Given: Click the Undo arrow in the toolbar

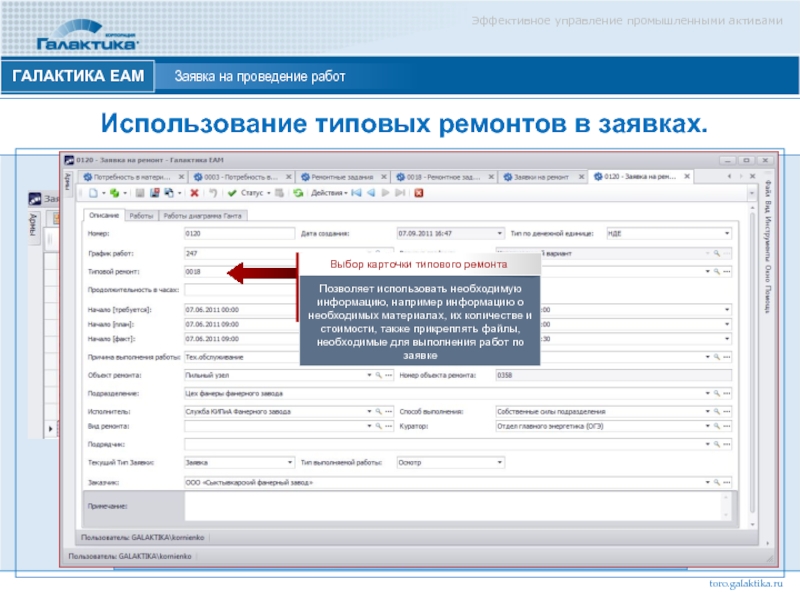Looking at the screenshot, I should 211,193.
